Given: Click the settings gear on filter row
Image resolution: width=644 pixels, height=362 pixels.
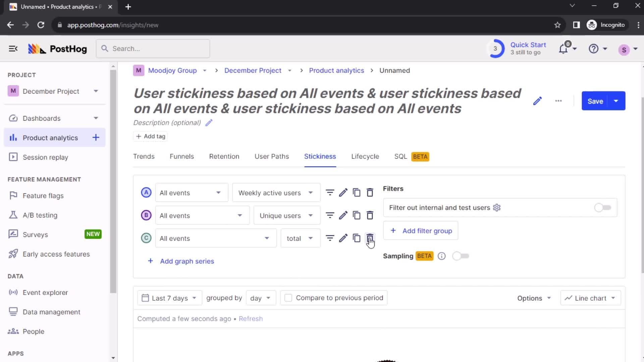Looking at the screenshot, I should coord(497,207).
